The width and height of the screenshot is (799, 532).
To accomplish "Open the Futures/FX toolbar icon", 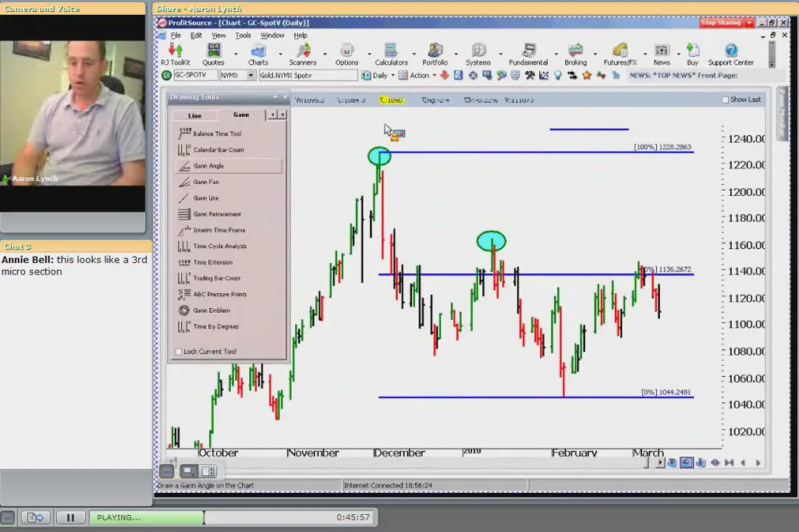I will coord(620,54).
